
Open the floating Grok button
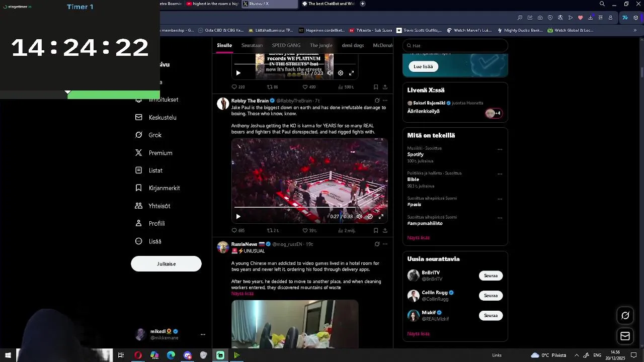[625, 315]
